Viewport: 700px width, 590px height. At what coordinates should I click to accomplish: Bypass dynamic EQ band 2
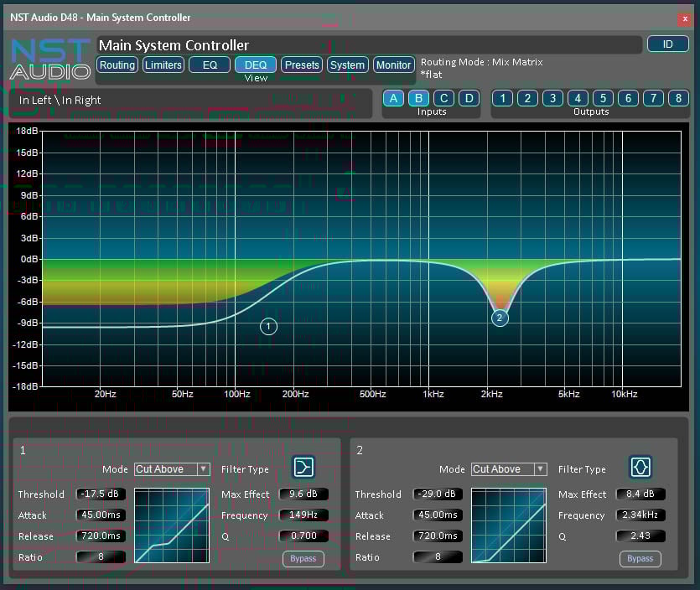640,558
